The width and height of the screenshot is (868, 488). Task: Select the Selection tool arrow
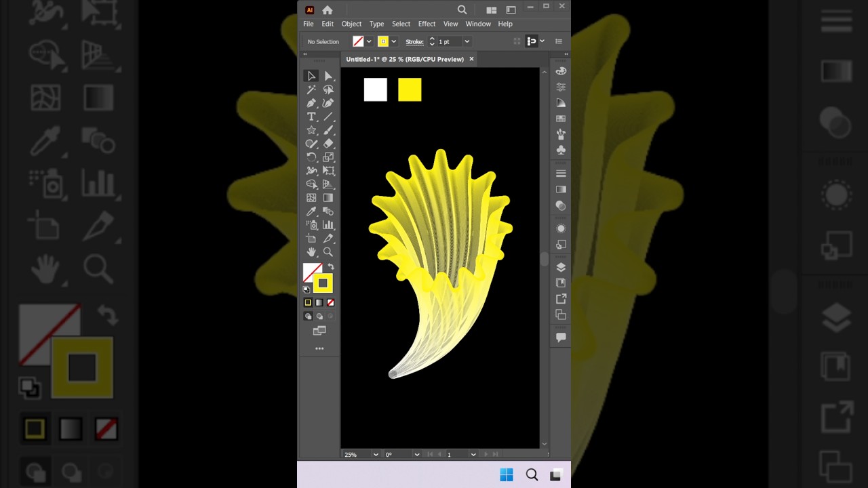[311, 76]
